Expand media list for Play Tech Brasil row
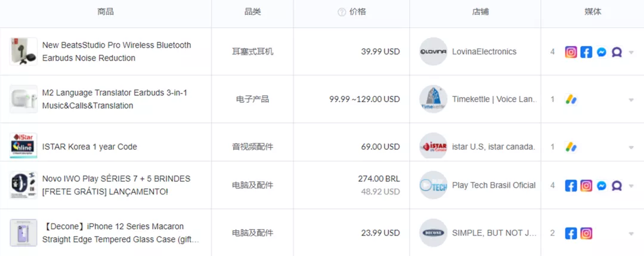Screen dimensions: 644x256 (x=631, y=186)
